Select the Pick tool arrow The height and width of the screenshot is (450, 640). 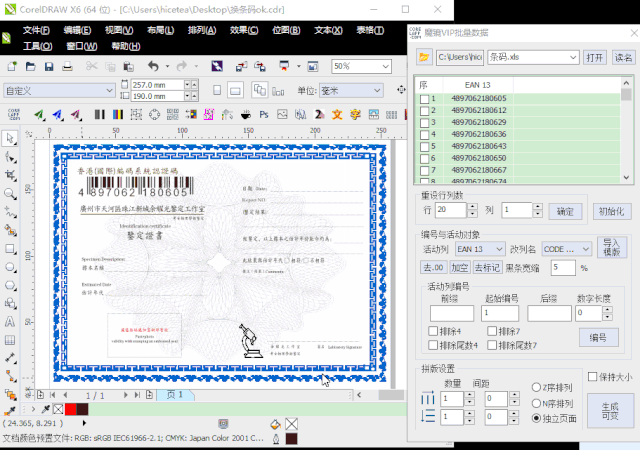coord(10,138)
